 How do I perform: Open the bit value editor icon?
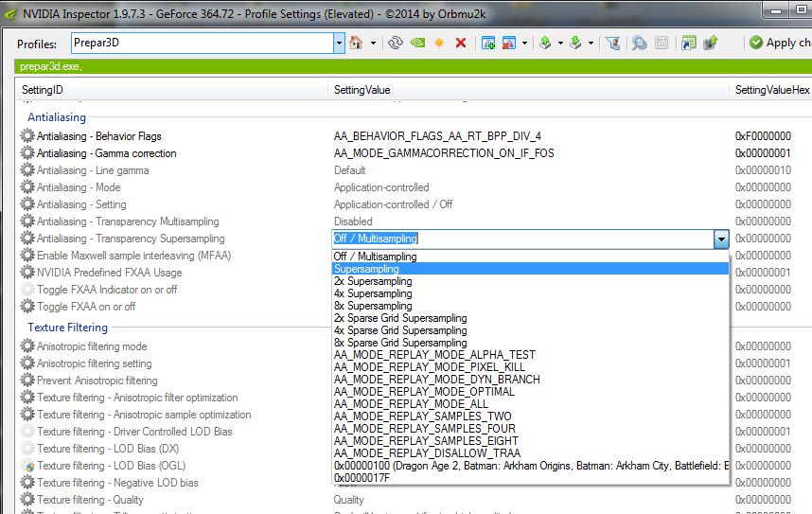pyautogui.click(x=662, y=43)
